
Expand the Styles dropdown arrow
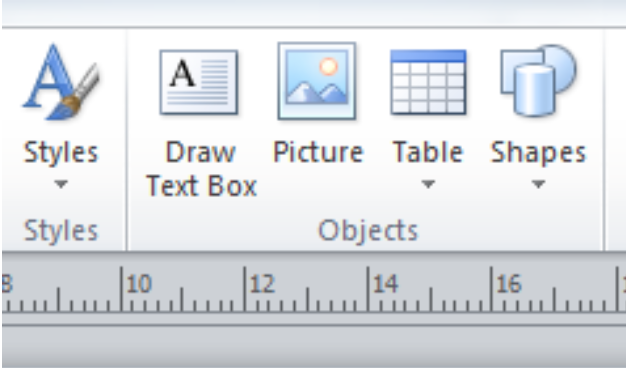tap(61, 184)
